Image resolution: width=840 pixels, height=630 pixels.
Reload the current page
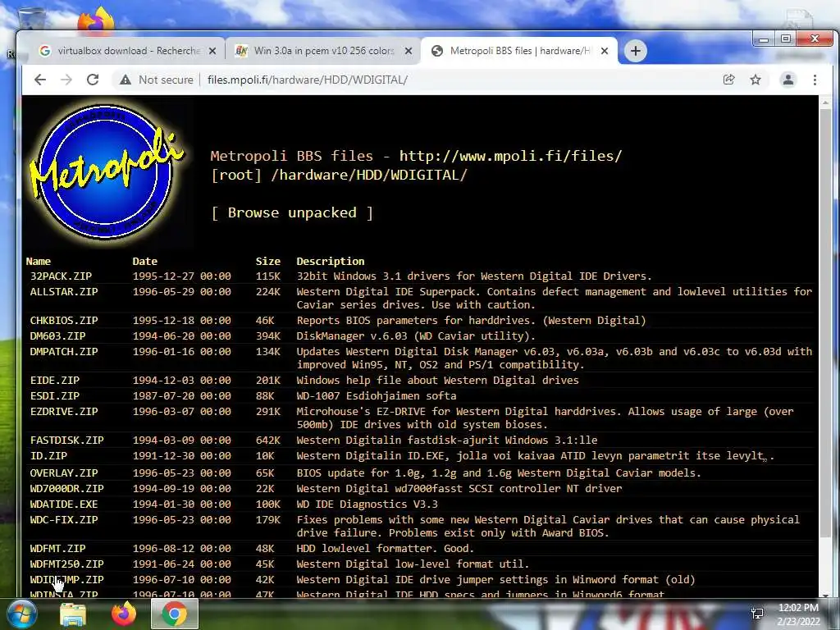(x=93, y=80)
